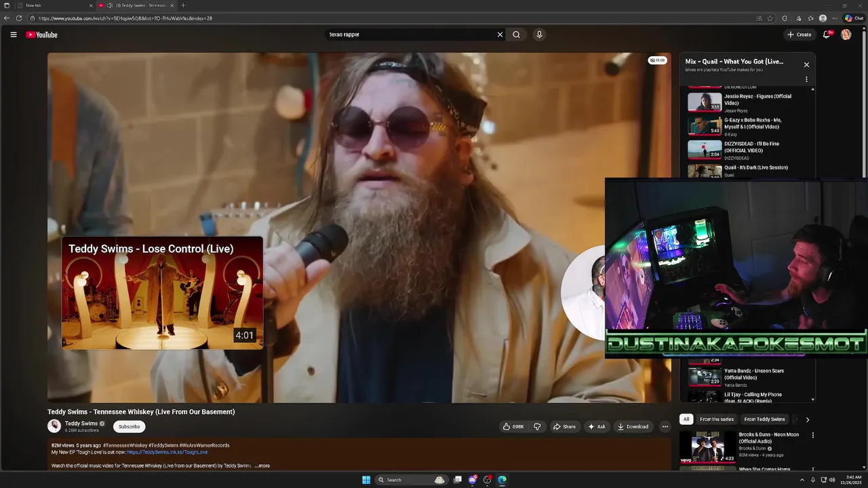Screen dimensions: 868x488
Task: Click the magnifier search button
Action: pos(516,35)
